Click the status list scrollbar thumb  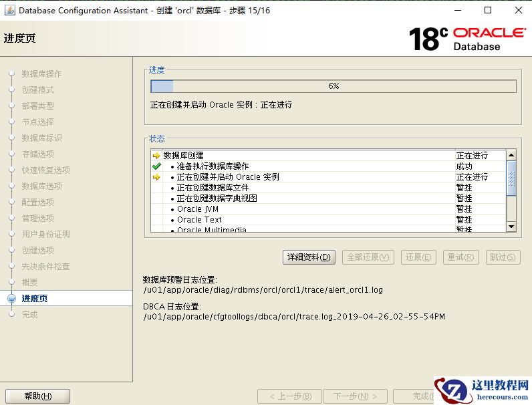(x=511, y=178)
